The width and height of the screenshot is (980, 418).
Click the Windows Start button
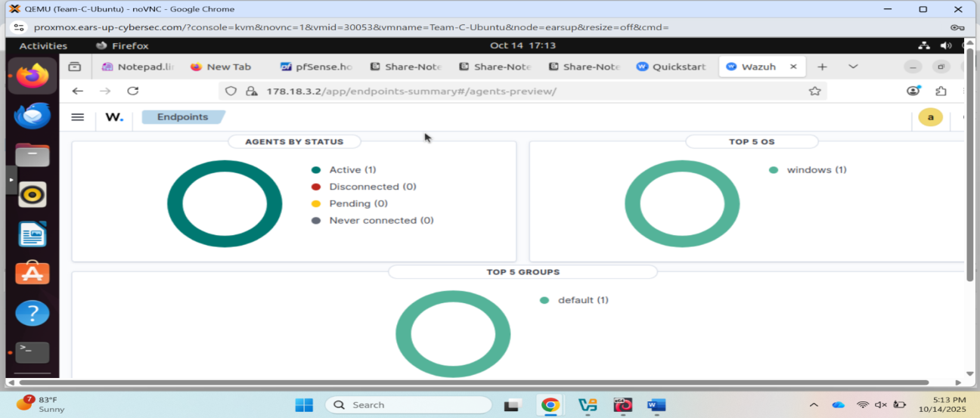tap(304, 405)
